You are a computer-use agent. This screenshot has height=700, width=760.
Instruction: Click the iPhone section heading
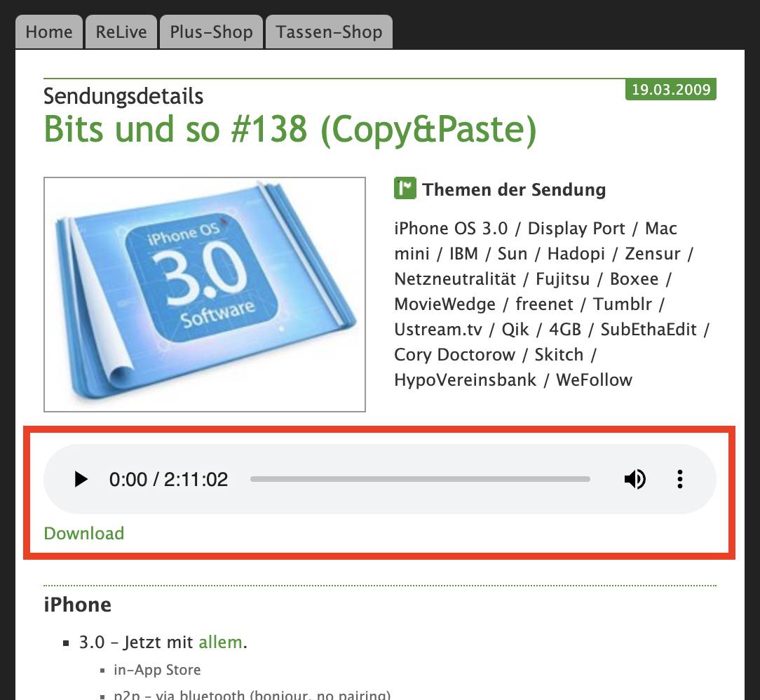(x=78, y=605)
